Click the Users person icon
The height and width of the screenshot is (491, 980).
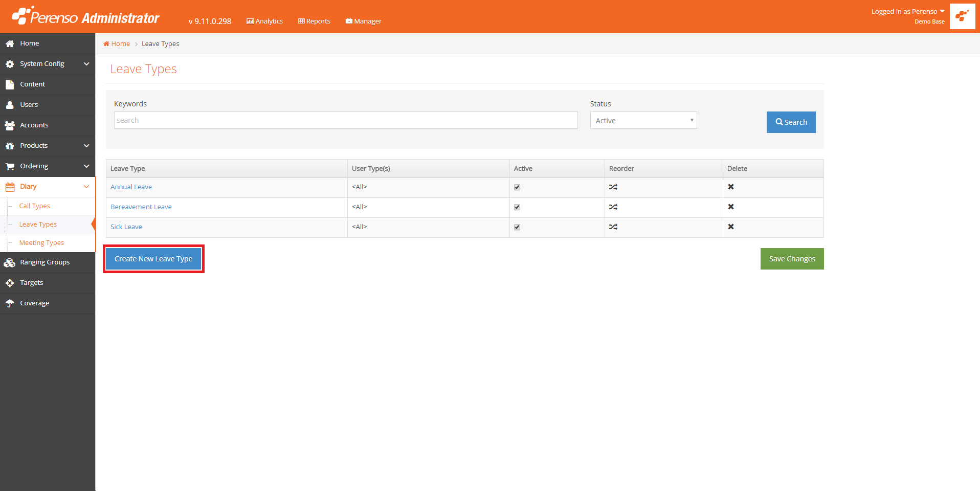10,105
